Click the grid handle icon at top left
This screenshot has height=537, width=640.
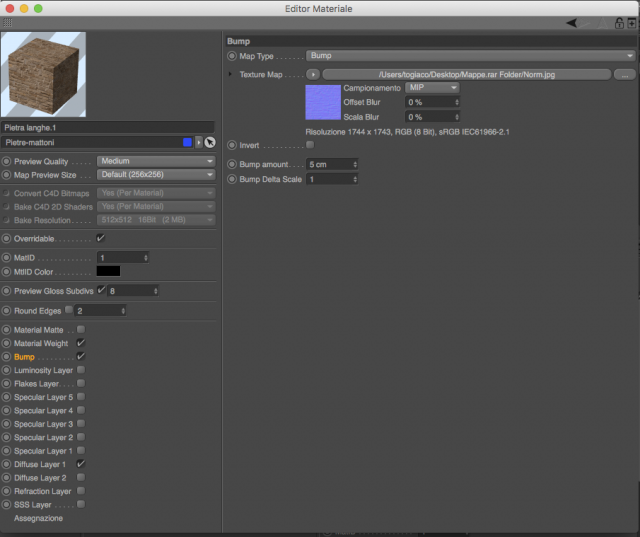pyautogui.click(x=8, y=23)
